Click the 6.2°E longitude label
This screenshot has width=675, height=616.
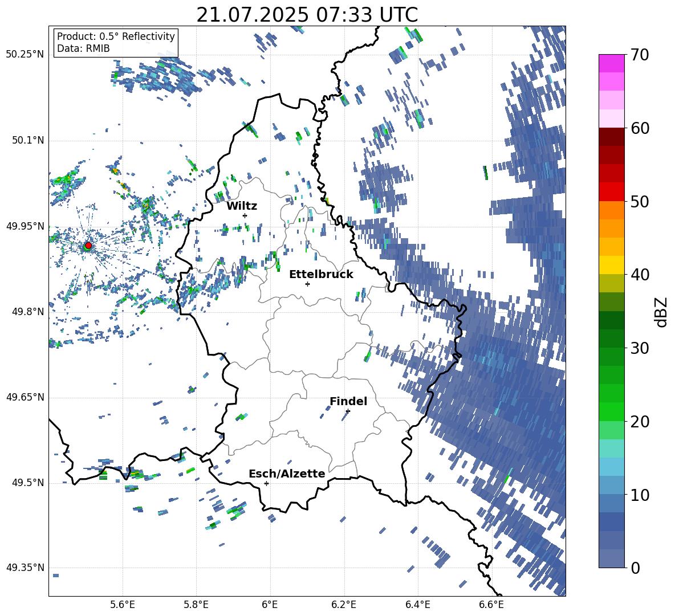(344, 605)
